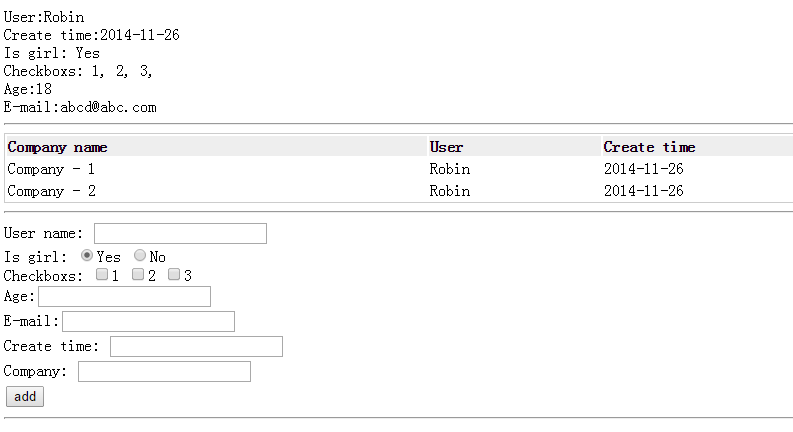Click the User:Robin text at top
The height and width of the screenshot is (432, 793).
(x=44, y=17)
